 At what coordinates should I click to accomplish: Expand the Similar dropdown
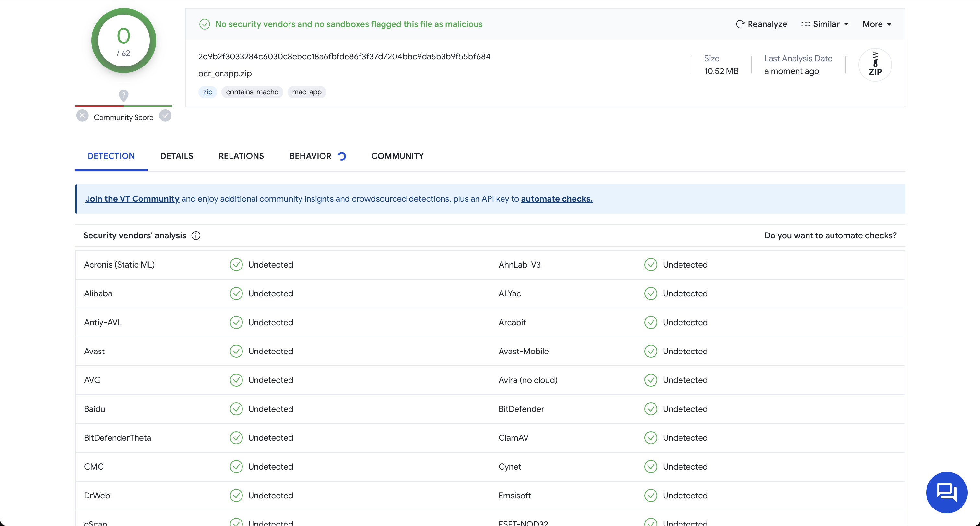click(825, 24)
